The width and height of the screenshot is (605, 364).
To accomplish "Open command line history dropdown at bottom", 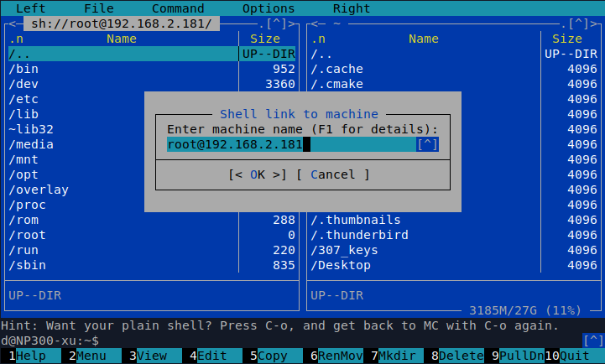I will 592,341.
